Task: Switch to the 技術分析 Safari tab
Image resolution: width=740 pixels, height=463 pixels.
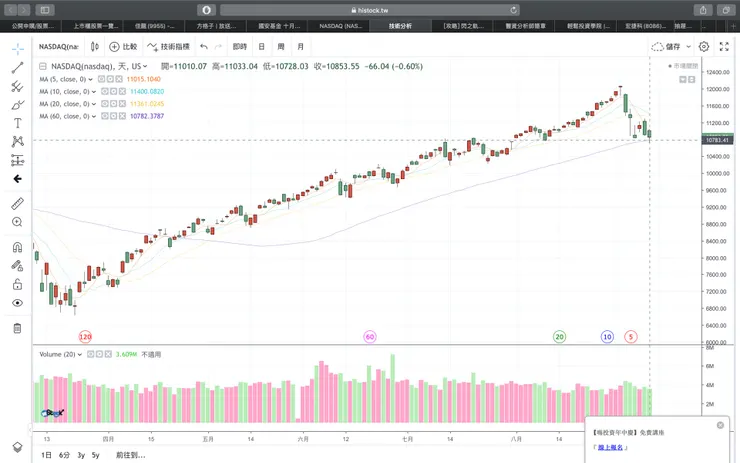Action: click(400, 26)
